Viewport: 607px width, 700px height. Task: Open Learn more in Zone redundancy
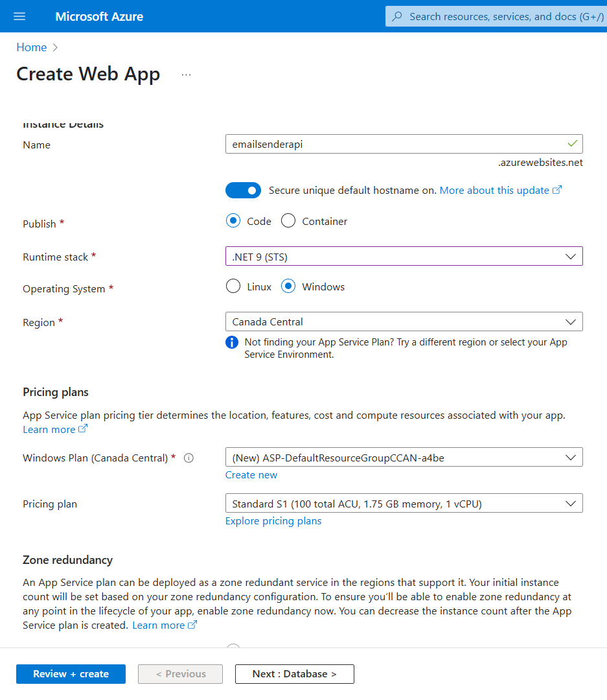pos(159,625)
